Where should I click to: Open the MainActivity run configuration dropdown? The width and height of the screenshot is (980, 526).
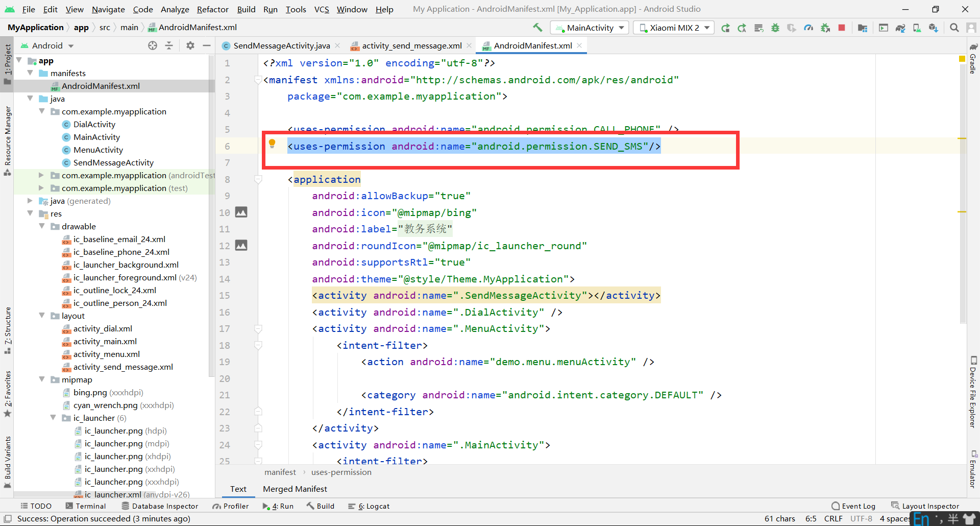[590, 28]
